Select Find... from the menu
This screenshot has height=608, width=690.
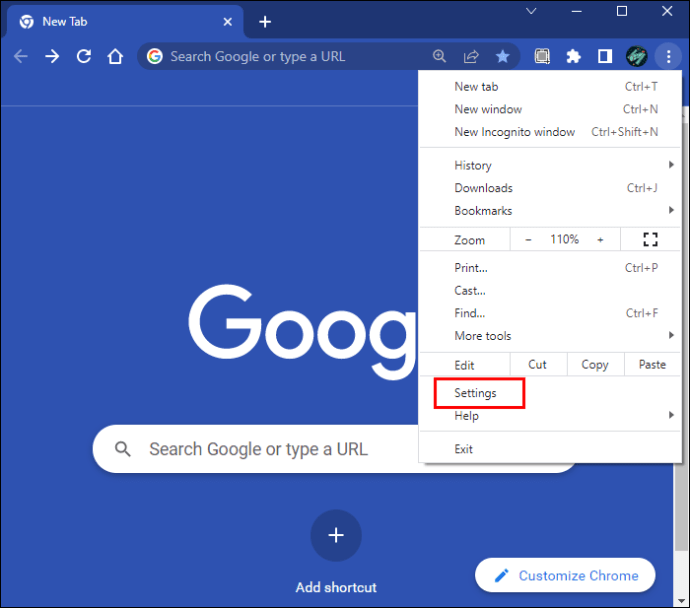click(550, 313)
